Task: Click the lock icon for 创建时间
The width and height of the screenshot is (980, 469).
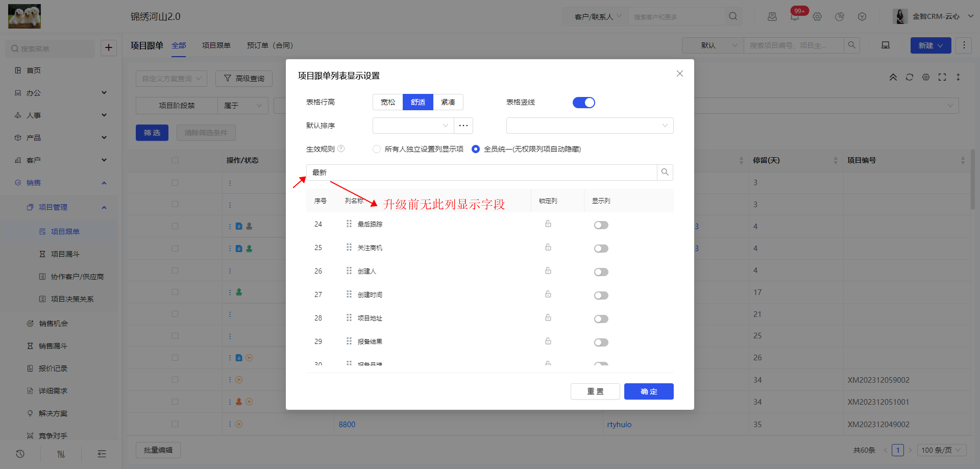Action: 548,294
